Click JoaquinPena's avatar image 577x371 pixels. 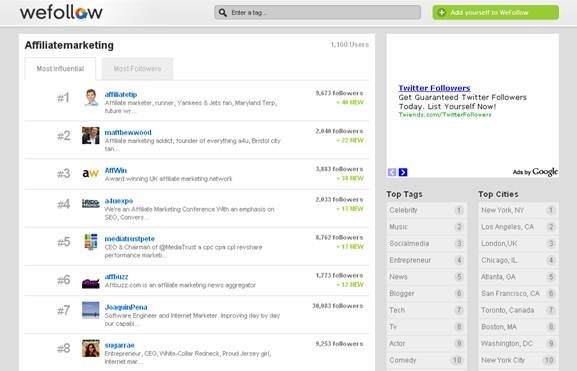pyautogui.click(x=91, y=310)
